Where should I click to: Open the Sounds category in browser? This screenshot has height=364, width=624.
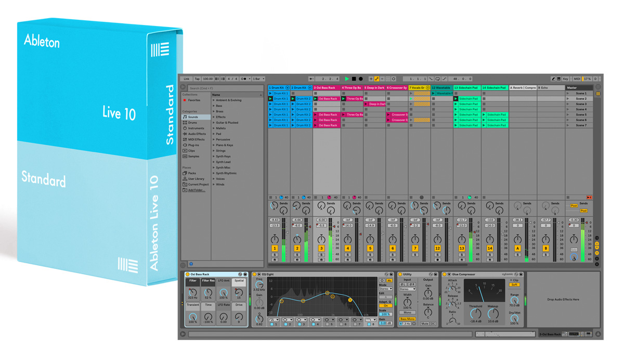click(196, 117)
